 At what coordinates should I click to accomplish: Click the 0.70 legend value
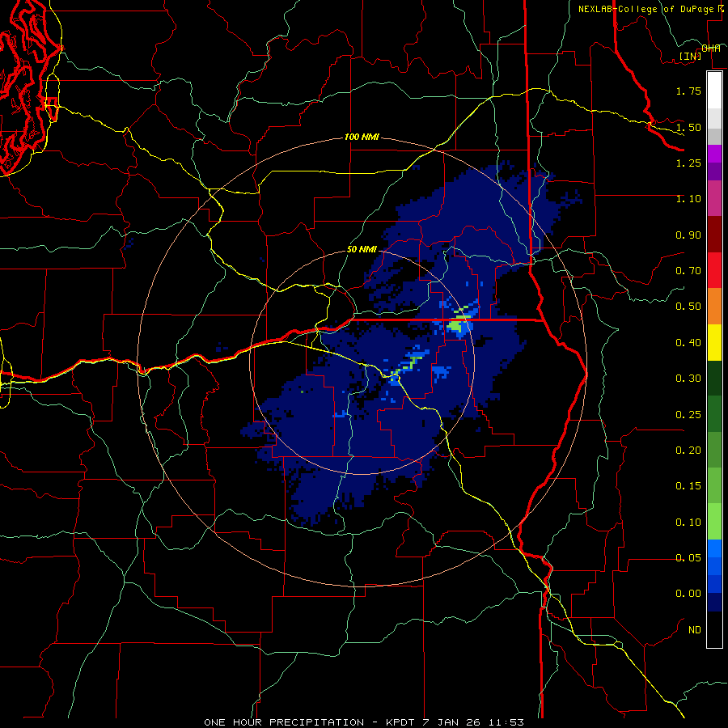(688, 271)
